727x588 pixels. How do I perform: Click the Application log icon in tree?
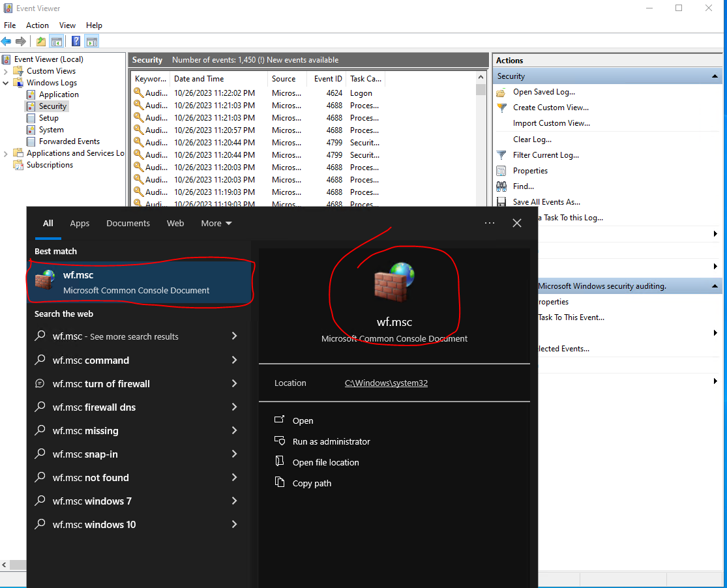tap(31, 95)
